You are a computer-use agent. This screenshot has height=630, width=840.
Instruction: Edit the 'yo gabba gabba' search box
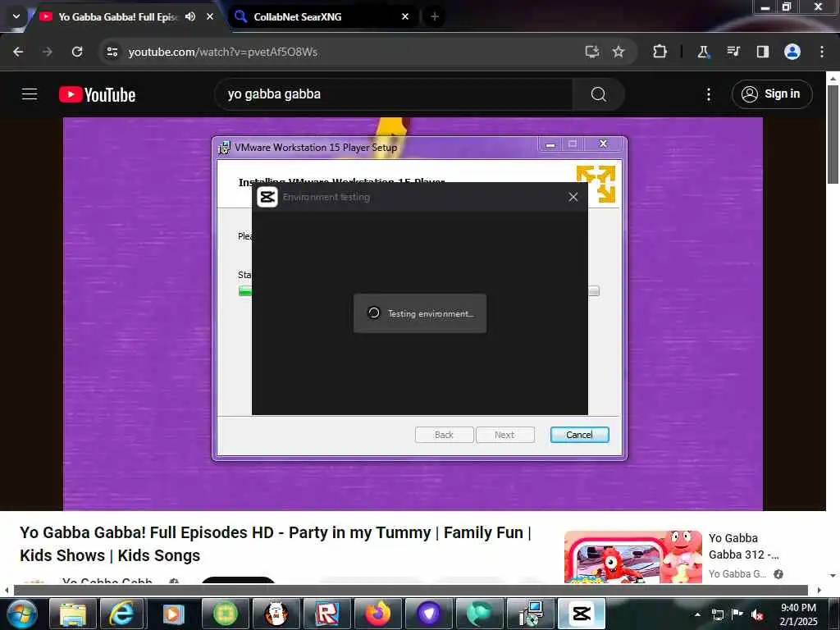point(394,94)
